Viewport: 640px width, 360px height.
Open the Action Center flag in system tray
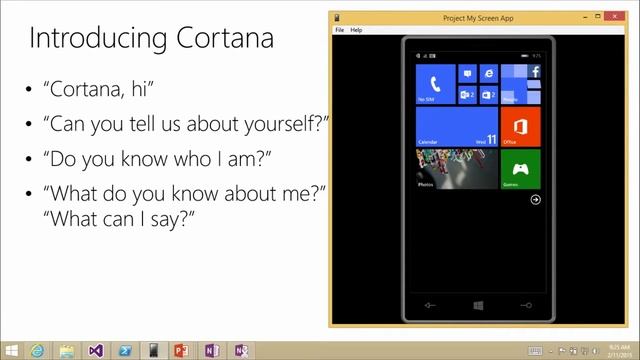(x=562, y=351)
